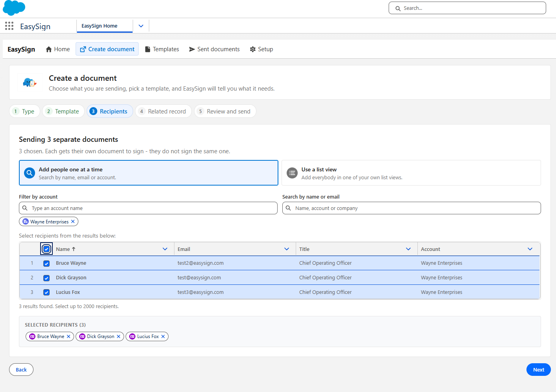
Task: Remove Lucius Fox from selected recipients
Action: pos(163,336)
